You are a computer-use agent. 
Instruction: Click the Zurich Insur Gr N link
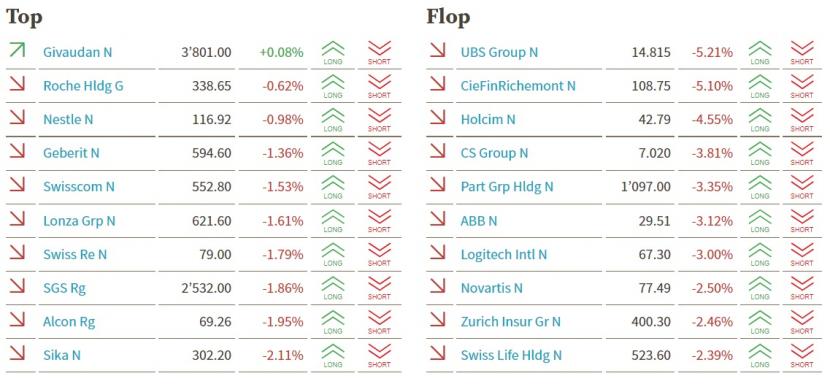click(511, 322)
